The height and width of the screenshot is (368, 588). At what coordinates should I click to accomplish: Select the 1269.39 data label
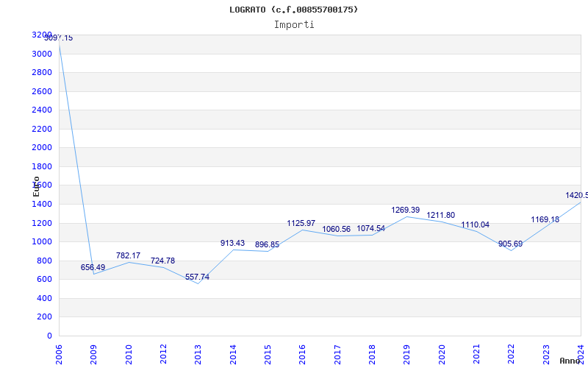[406, 210]
